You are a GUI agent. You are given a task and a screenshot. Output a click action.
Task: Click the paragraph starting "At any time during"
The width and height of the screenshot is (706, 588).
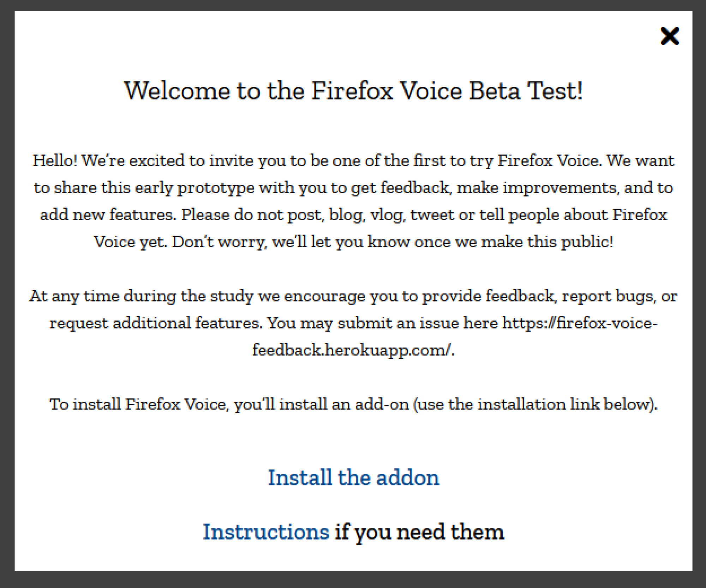[353, 323]
